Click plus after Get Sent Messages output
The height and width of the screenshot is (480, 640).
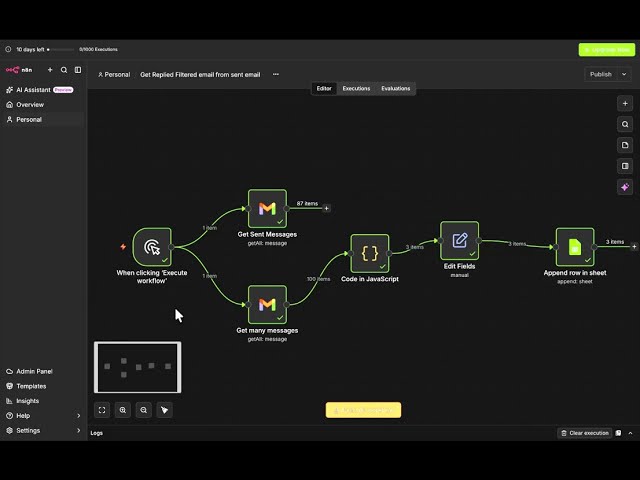click(327, 209)
